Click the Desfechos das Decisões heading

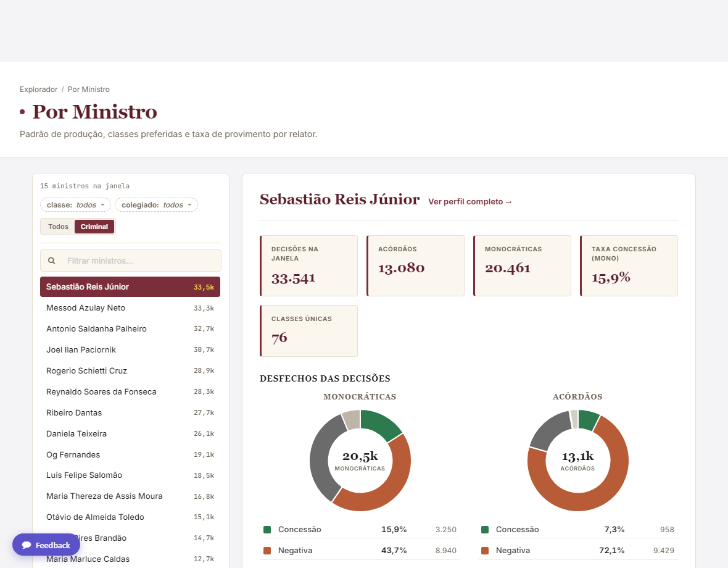tap(325, 378)
